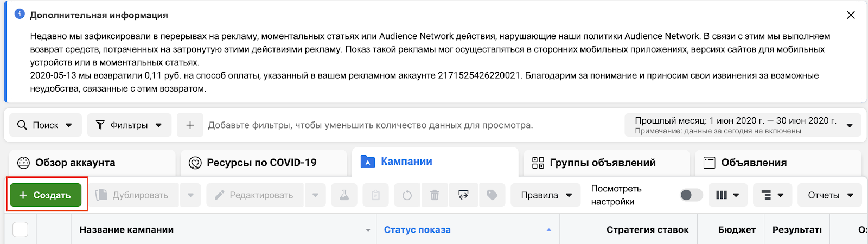Viewport: 868px width, 244px height.
Task: Click the plus icon to add filter
Action: click(x=190, y=125)
